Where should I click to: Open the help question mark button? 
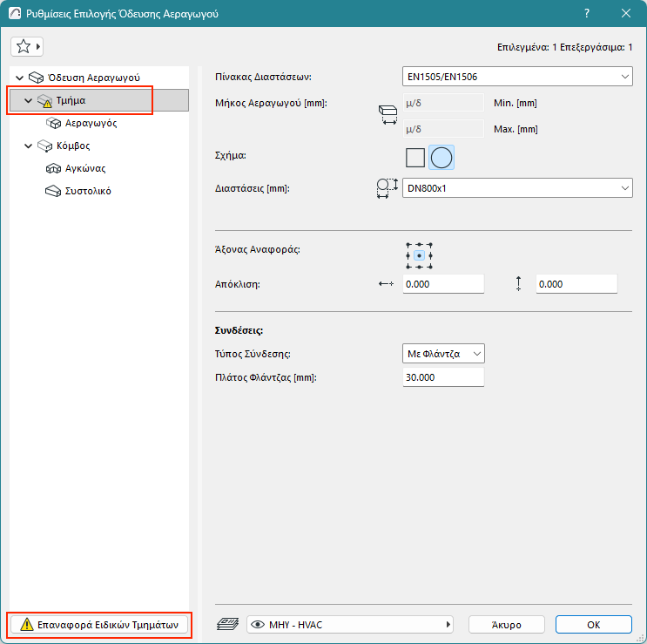tap(587, 13)
